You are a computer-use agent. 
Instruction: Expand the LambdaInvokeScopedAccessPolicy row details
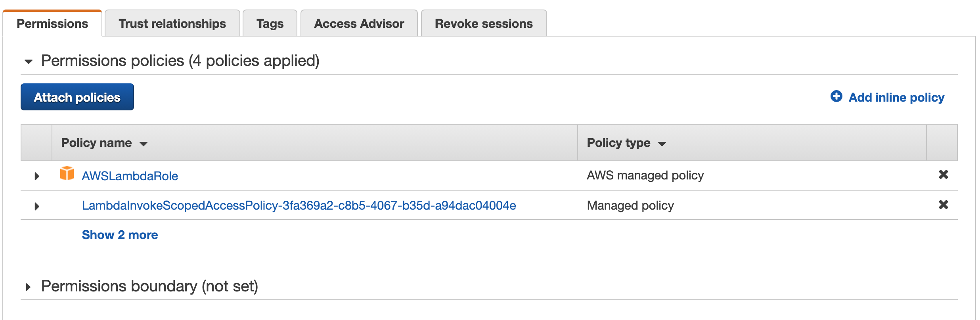[37, 206]
